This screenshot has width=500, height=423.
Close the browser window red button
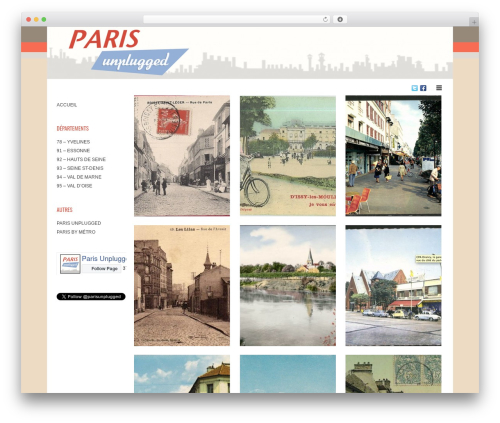coord(29,19)
